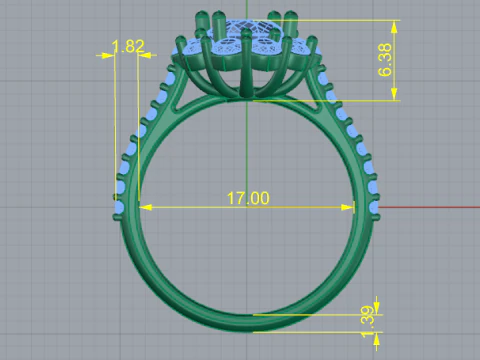Select the center prong of the setting
480x360 pixels.
click(246, 63)
